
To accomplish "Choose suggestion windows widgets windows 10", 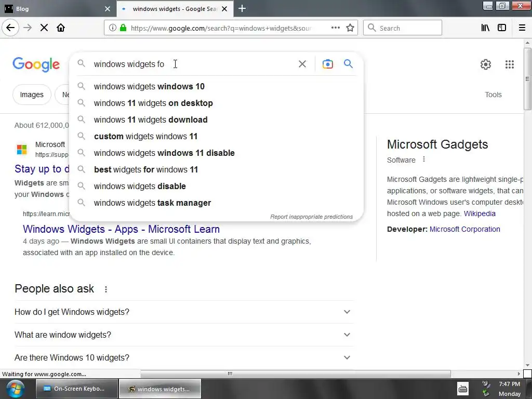I will [x=216, y=87].
